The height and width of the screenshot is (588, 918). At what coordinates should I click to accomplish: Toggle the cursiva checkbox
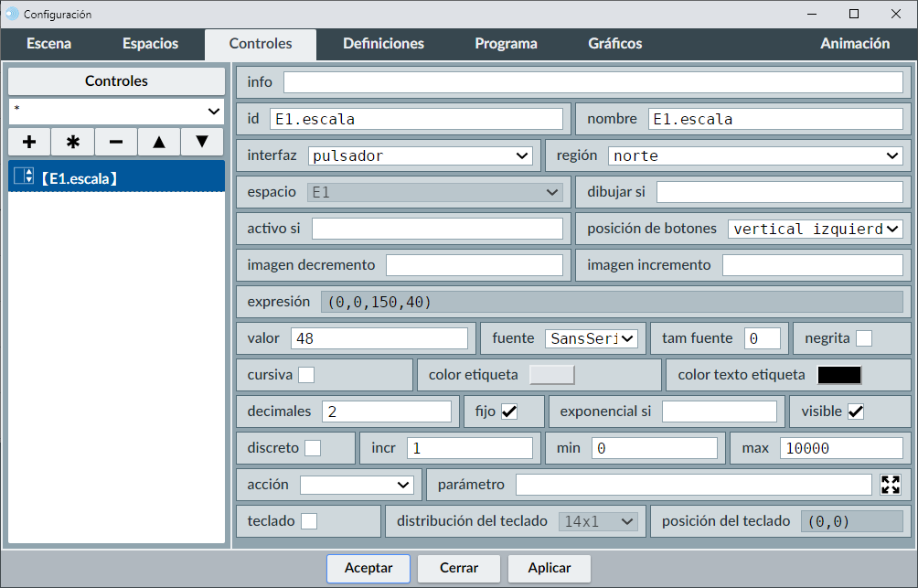tap(306, 375)
